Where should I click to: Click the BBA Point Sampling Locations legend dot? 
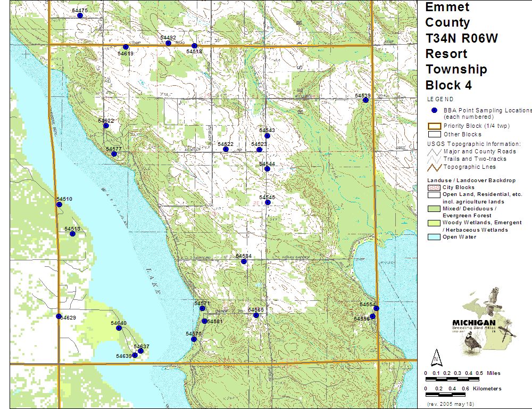(x=435, y=110)
